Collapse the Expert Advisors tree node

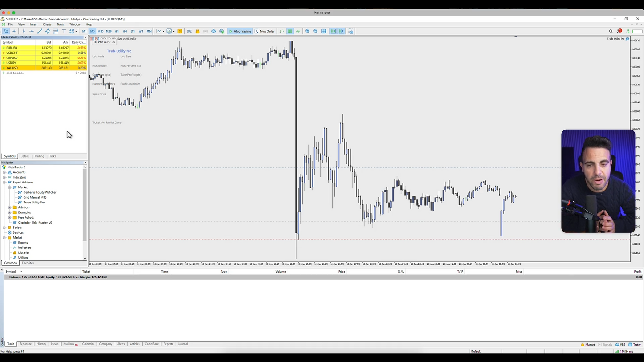[x=4, y=183]
